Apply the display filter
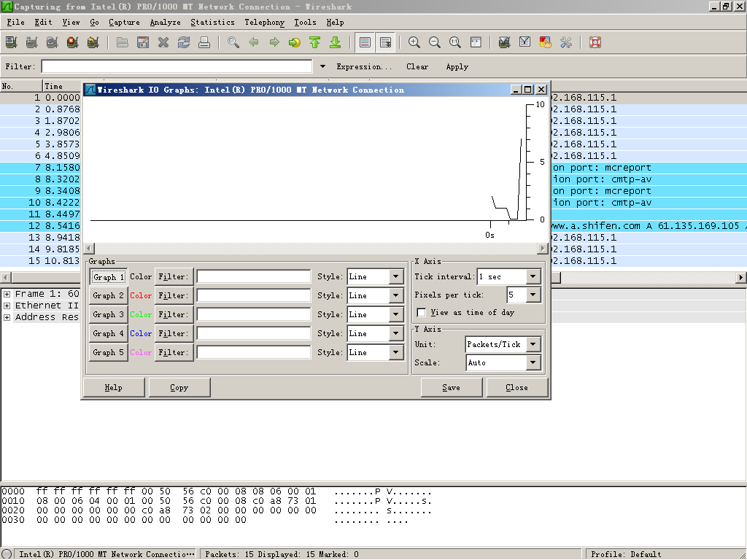Image resolution: width=747 pixels, height=560 pixels. click(x=457, y=66)
